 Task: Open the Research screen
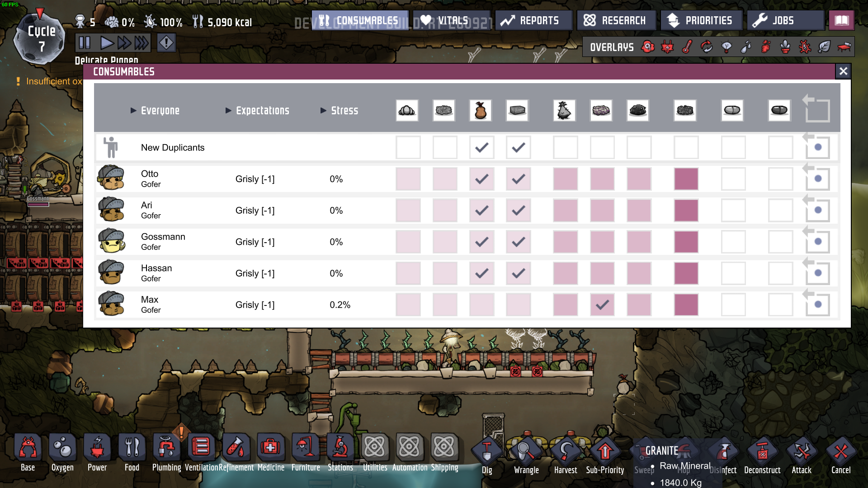tap(616, 20)
